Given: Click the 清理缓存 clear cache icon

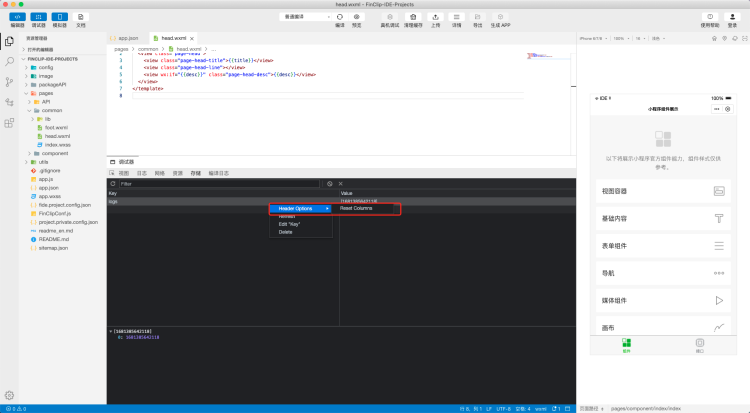Looking at the screenshot, I should (x=413, y=17).
